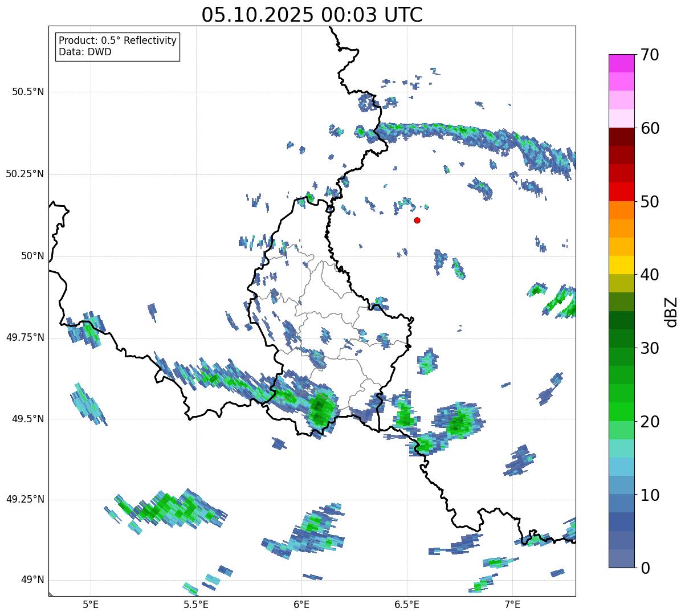Click the longitude label 5°E
This screenshot has height=616, width=685.
[90, 604]
